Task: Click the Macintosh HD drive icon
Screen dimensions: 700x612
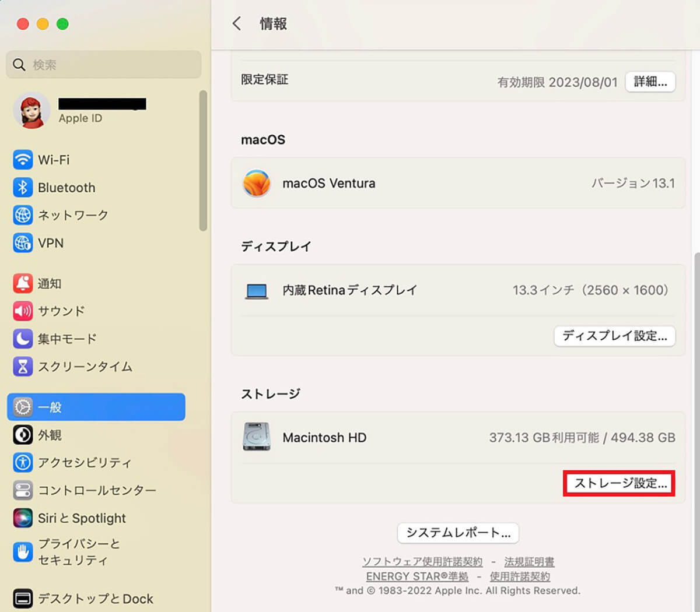Action: (x=257, y=437)
